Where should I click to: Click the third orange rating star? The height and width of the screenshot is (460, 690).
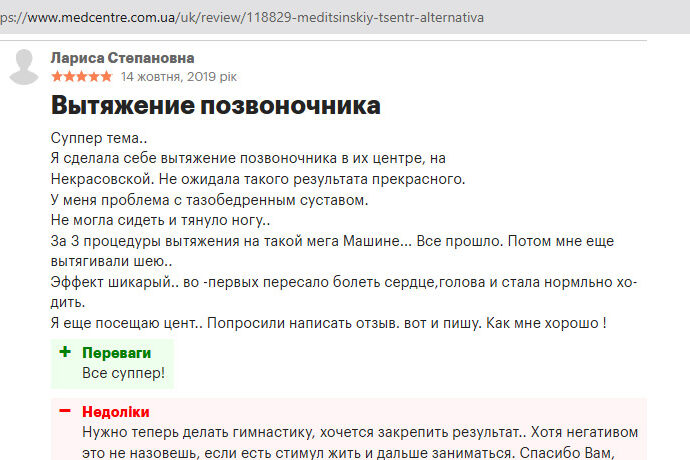click(81, 76)
